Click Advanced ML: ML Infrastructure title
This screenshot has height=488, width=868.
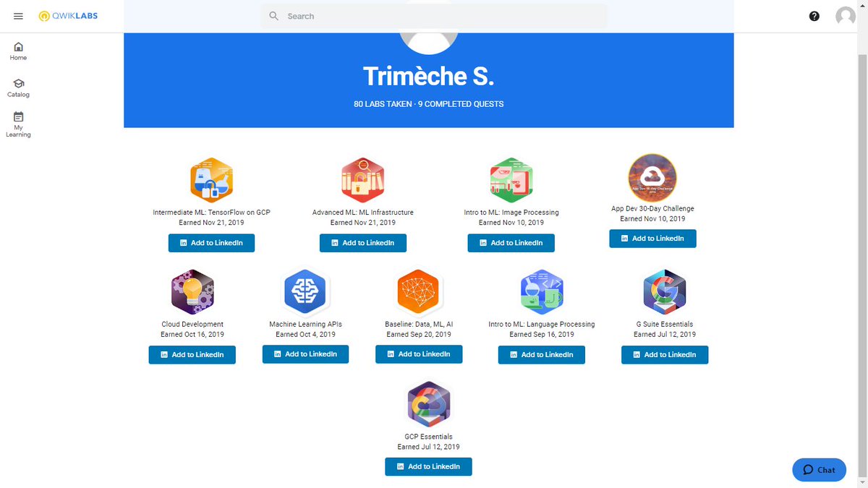coord(362,213)
